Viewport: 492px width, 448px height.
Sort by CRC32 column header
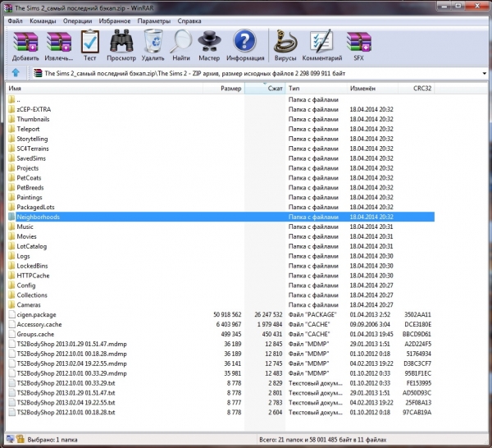(x=417, y=89)
